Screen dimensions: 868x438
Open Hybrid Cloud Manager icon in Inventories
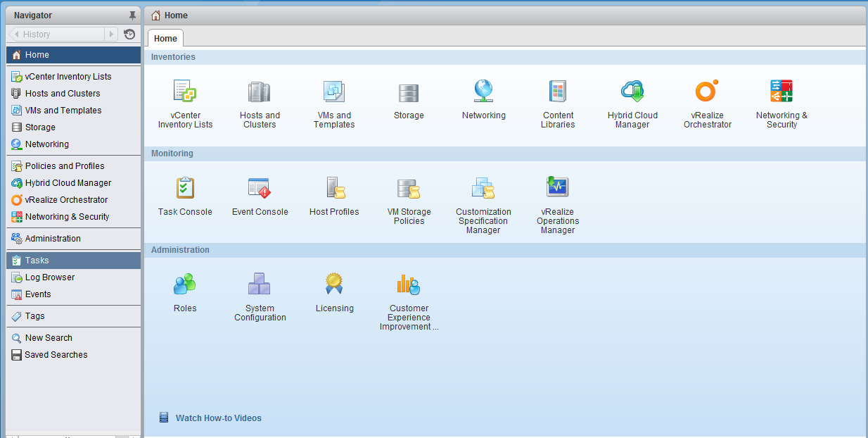632,92
